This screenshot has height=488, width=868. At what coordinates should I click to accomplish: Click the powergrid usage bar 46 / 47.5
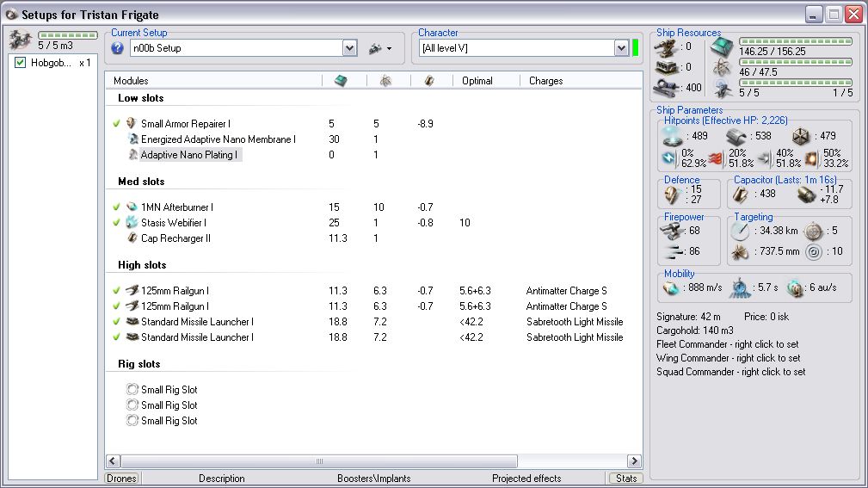(796, 62)
